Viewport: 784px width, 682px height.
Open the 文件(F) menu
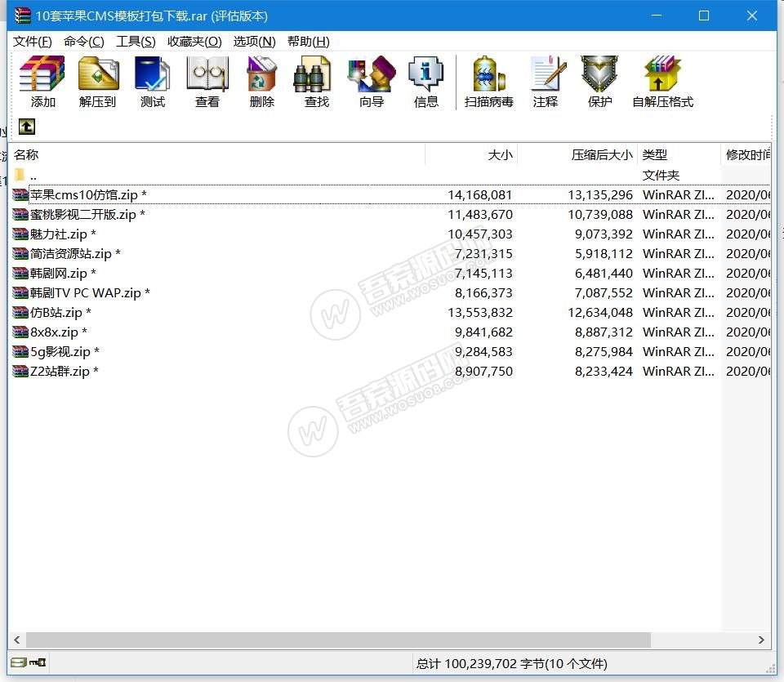click(33, 42)
